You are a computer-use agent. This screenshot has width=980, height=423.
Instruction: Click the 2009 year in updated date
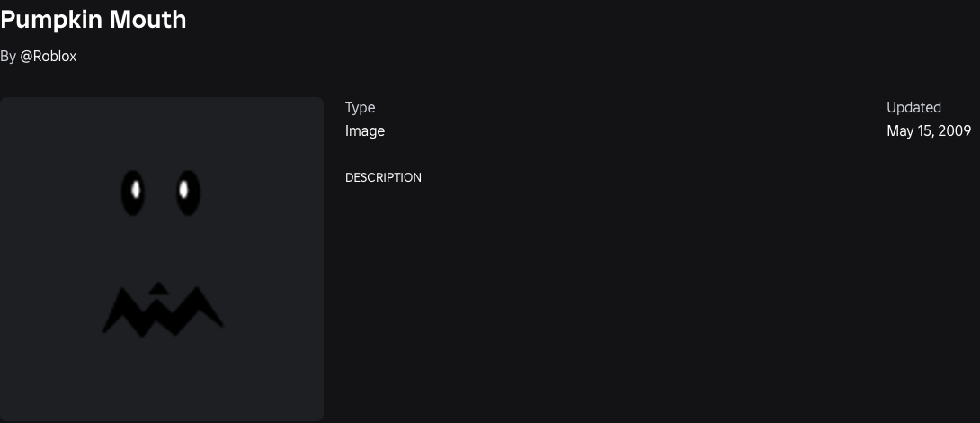coord(954,130)
